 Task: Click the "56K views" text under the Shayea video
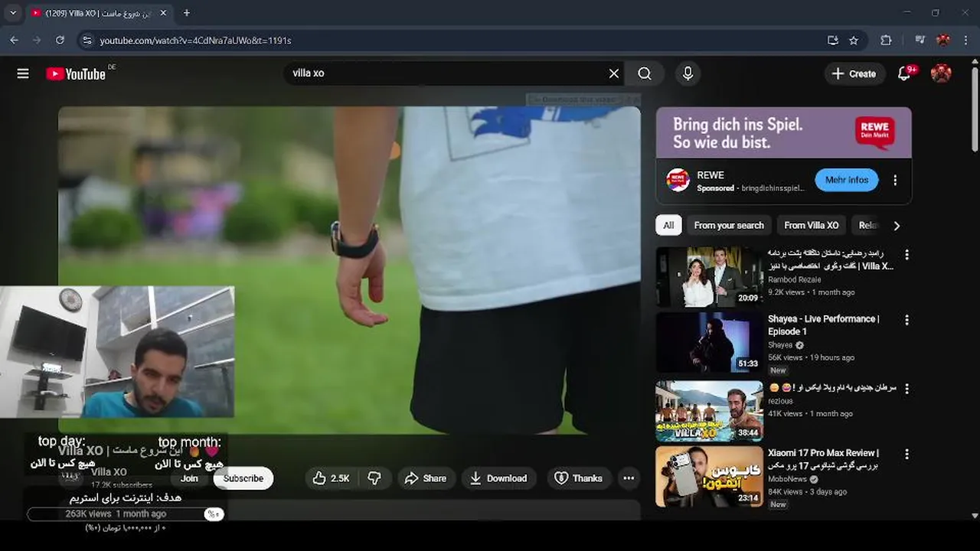[x=785, y=357]
